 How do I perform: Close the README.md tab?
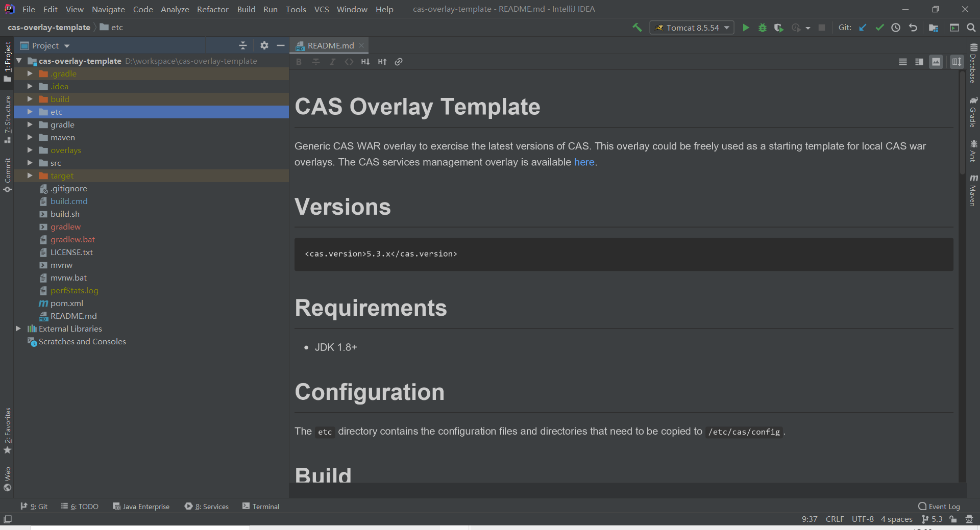[x=361, y=45]
